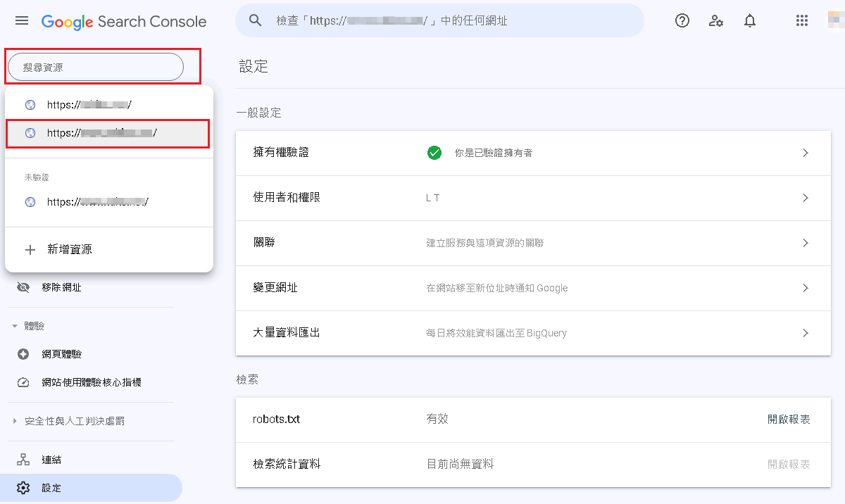Click the green verified checkmark icon

434,153
